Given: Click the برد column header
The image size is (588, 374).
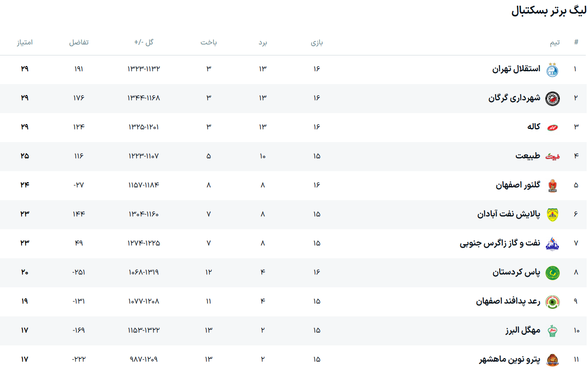Looking at the screenshot, I should click(263, 43).
